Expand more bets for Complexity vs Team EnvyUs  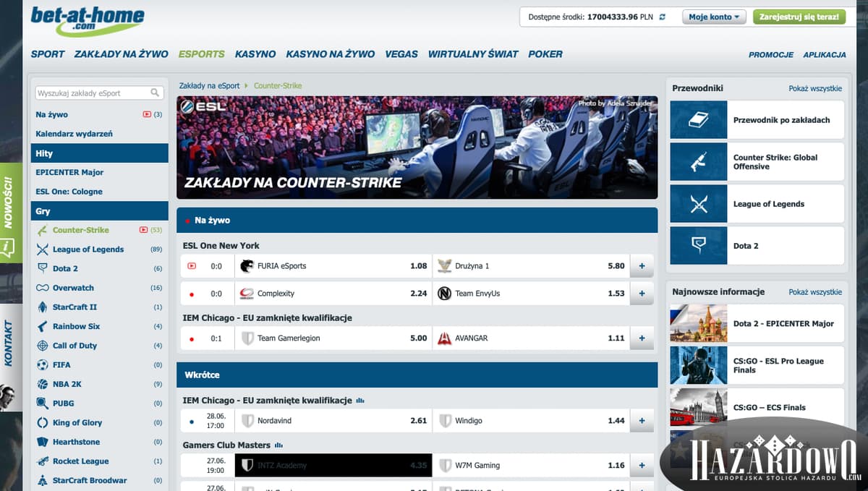[x=642, y=294]
